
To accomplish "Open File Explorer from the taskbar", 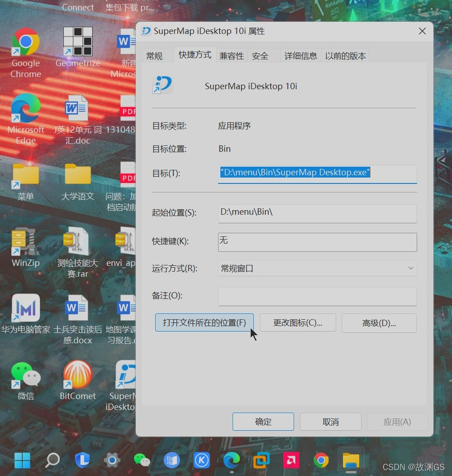I will click(x=351, y=461).
